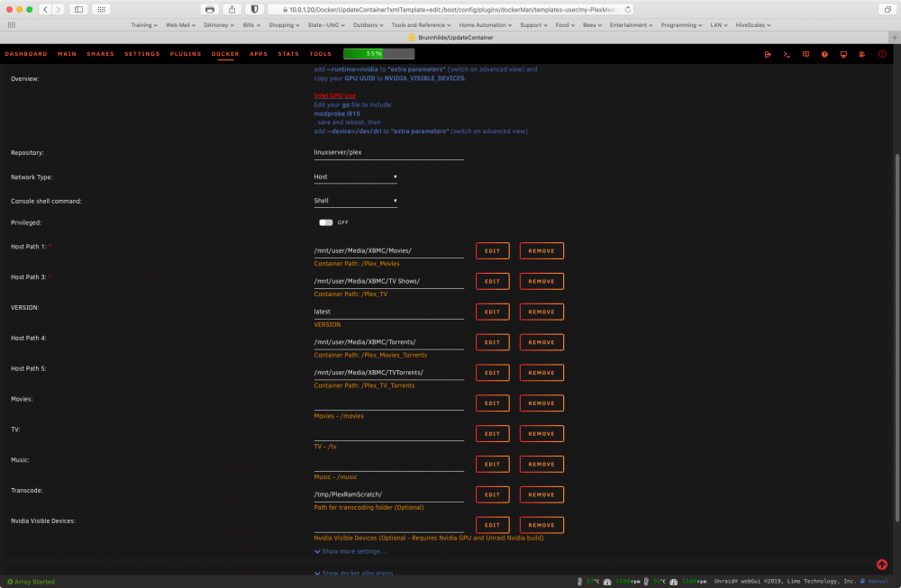This screenshot has width=901, height=588.
Task: Toggle the Safari sidebar icon
Action: (x=78, y=9)
